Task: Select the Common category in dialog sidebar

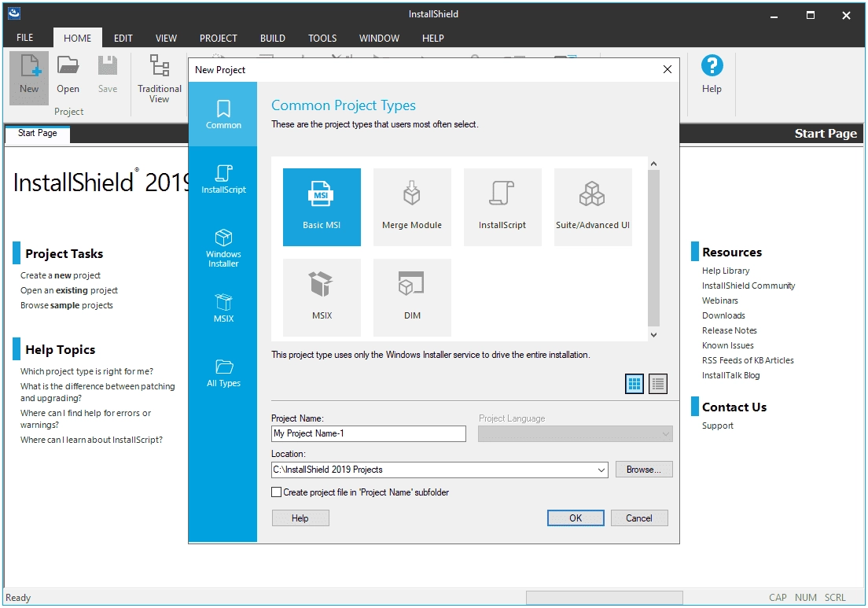Action: [x=223, y=115]
